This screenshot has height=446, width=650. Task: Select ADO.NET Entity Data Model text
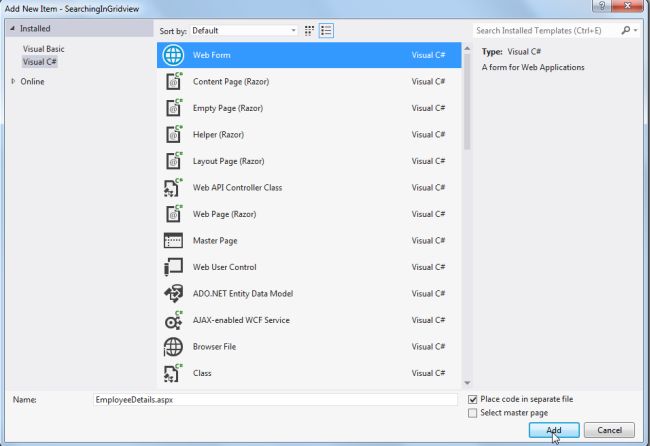[243, 294]
